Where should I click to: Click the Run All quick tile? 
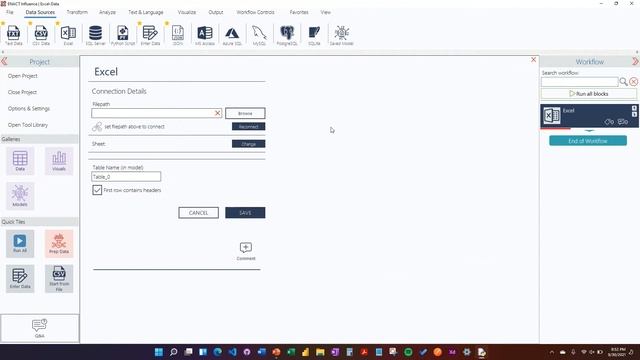20,244
